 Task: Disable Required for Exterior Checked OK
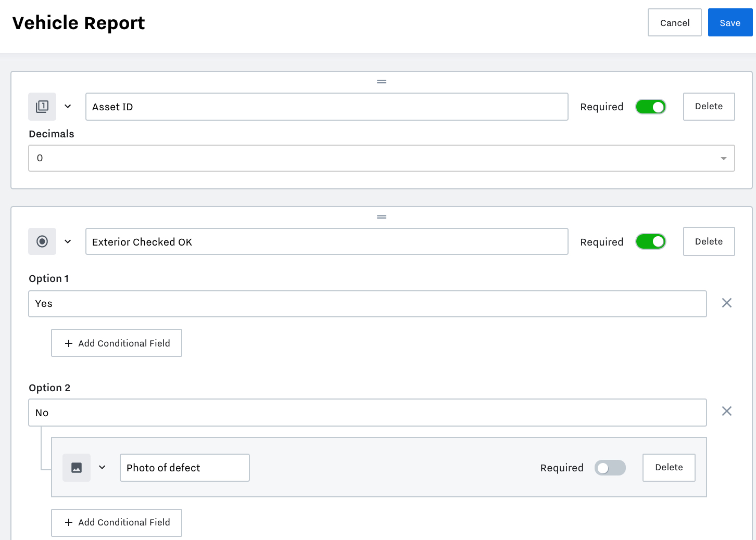651,242
